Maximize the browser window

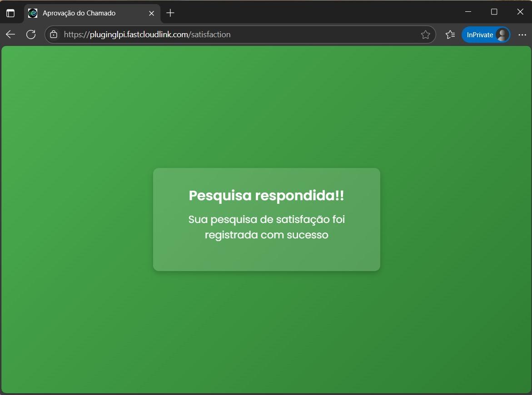[x=494, y=12]
